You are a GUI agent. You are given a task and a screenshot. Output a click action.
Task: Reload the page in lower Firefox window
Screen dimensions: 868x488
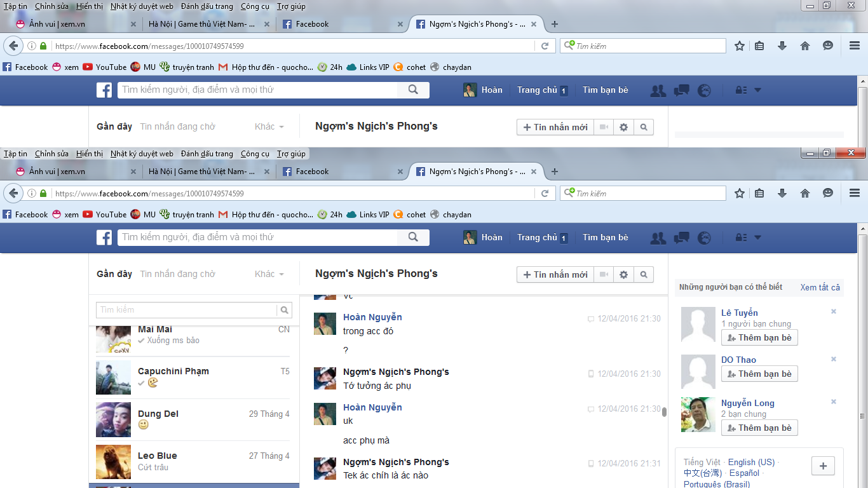coord(545,193)
